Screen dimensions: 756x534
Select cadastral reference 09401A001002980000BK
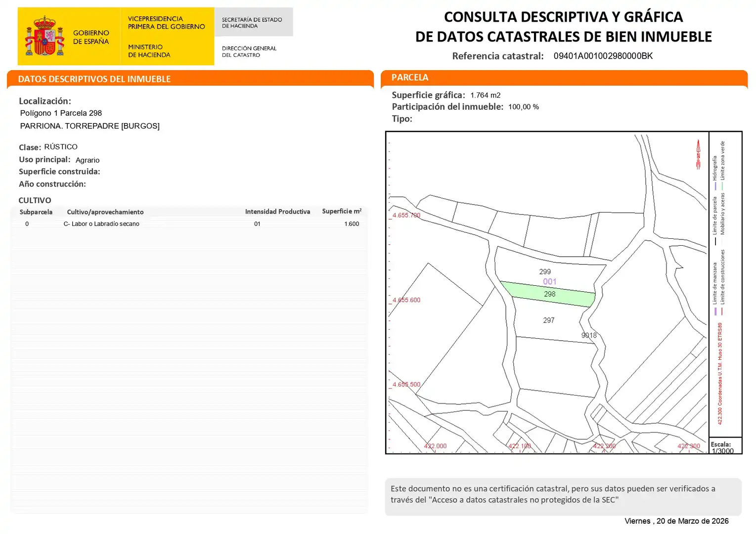pos(603,56)
